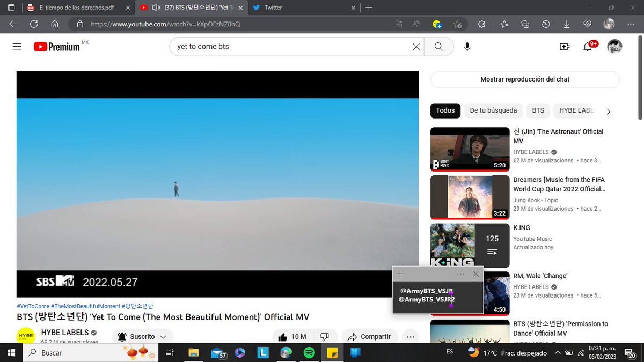
Task: Open Spotify from the taskbar
Action: click(309, 352)
